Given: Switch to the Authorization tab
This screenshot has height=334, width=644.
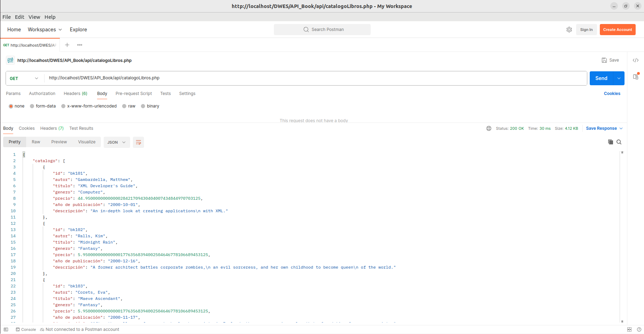Looking at the screenshot, I should 42,94.
